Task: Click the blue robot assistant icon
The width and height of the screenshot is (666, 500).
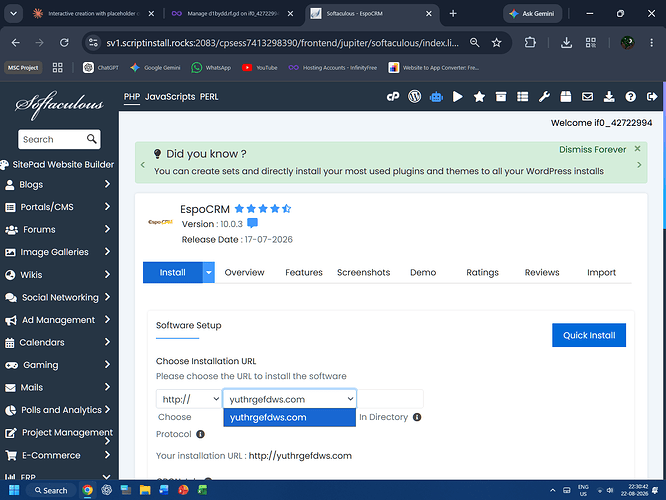Action: pyautogui.click(x=436, y=97)
